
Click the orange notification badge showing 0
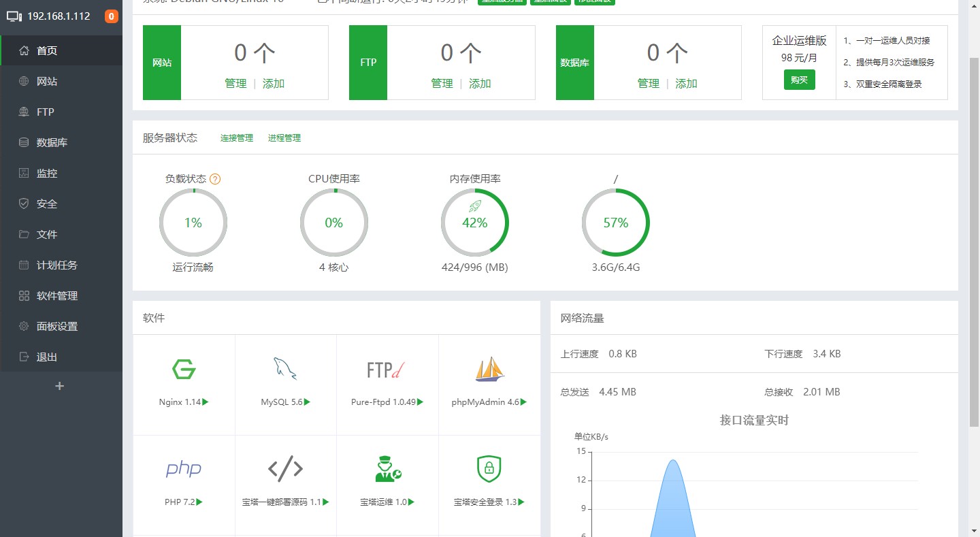click(111, 16)
